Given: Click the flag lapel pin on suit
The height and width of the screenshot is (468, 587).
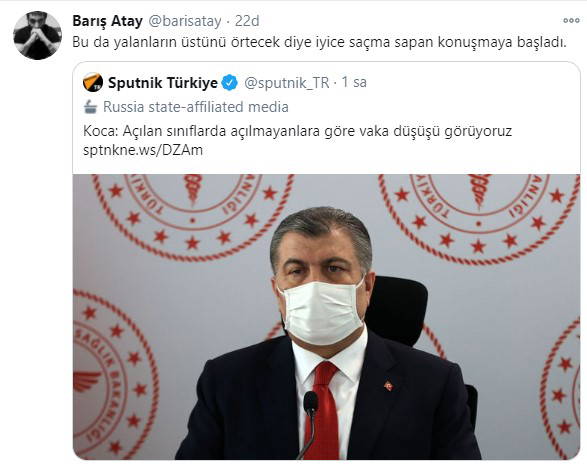Looking at the screenshot, I should point(389,386).
